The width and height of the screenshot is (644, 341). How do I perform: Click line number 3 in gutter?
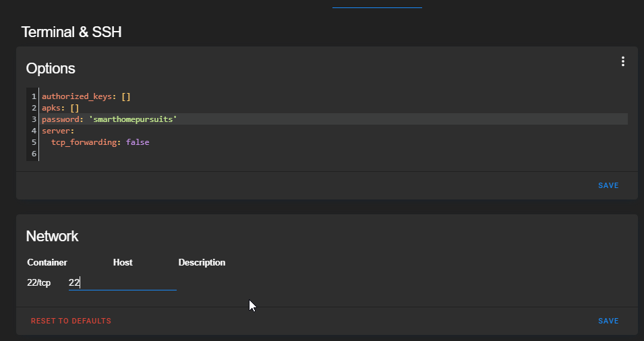coord(34,119)
